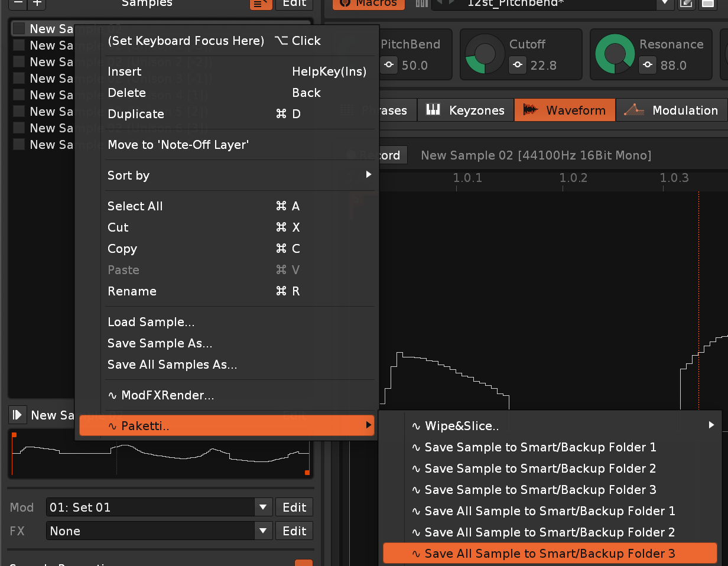The width and height of the screenshot is (728, 566).
Task: Tick the last sample's checkbox in list
Action: (19, 144)
